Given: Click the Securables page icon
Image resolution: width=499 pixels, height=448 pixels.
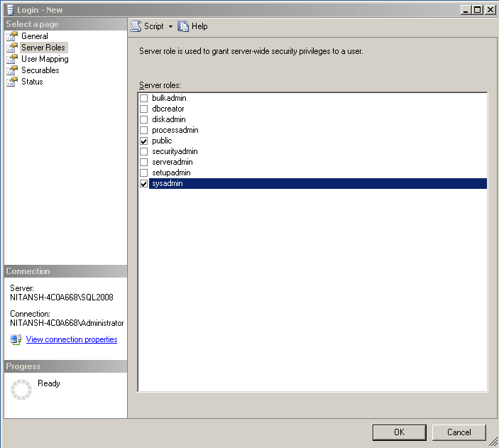Looking at the screenshot, I should 12,70.
